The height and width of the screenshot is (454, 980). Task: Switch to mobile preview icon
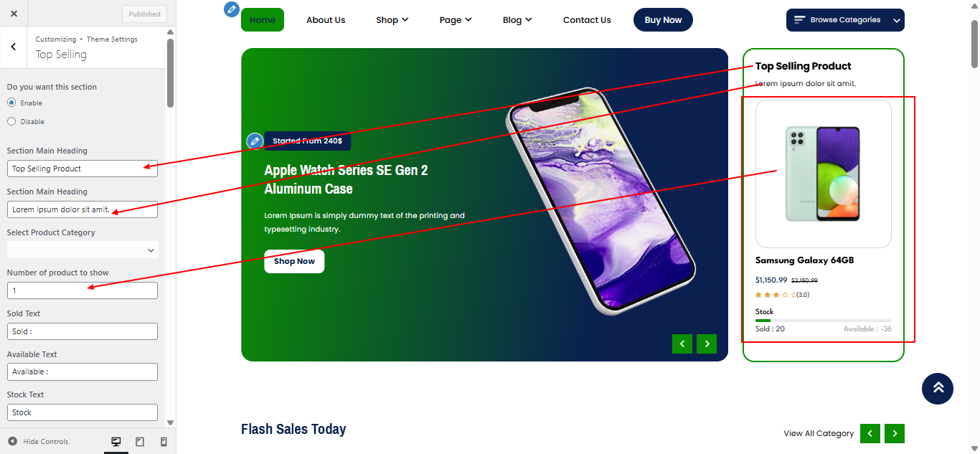pos(164,442)
